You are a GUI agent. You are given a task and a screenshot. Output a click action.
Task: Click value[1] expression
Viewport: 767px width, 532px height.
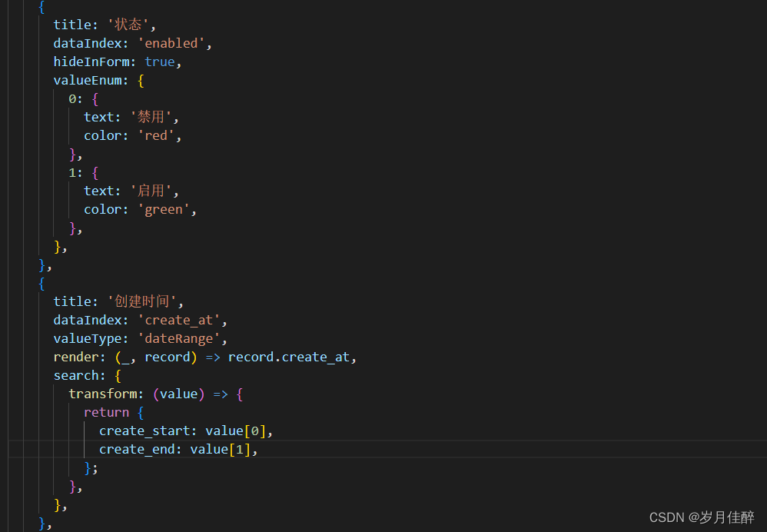point(220,449)
